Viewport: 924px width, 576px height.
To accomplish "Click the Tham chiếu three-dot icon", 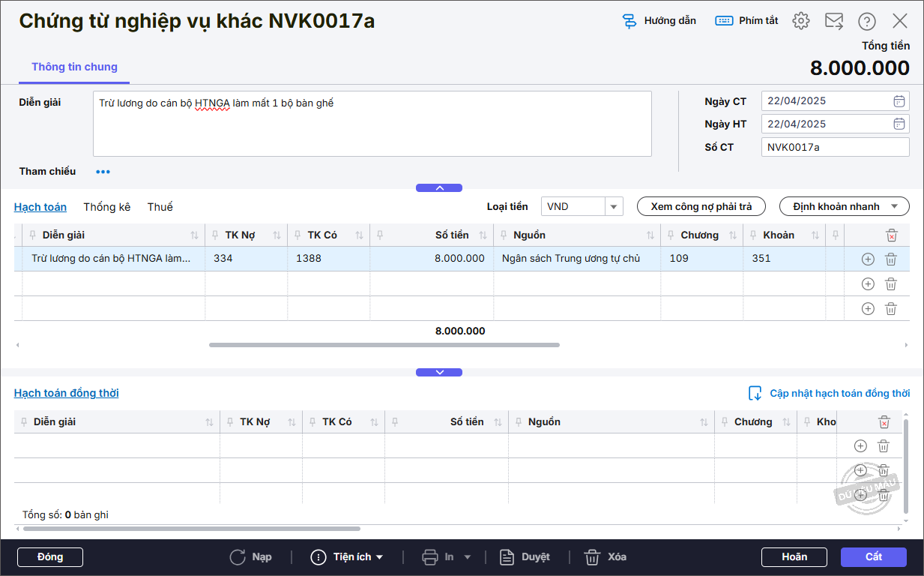I will point(103,172).
